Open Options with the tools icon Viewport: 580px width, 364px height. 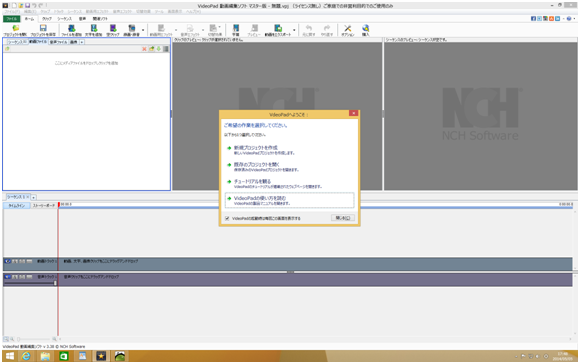(x=347, y=30)
